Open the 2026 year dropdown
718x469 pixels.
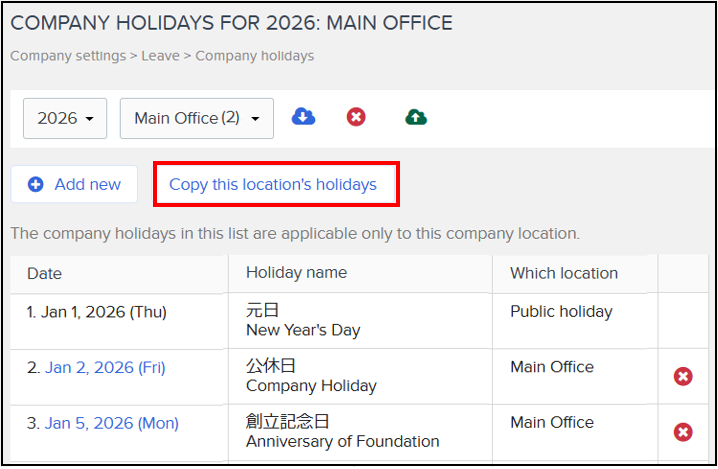click(x=65, y=118)
